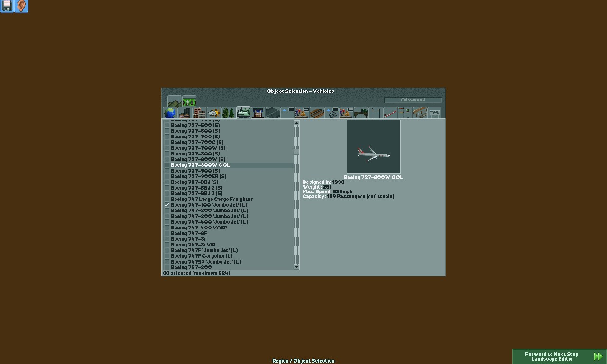607x364 pixels.
Task: Tick checkbox for Boeing 747-8i VIP
Action: (x=167, y=245)
